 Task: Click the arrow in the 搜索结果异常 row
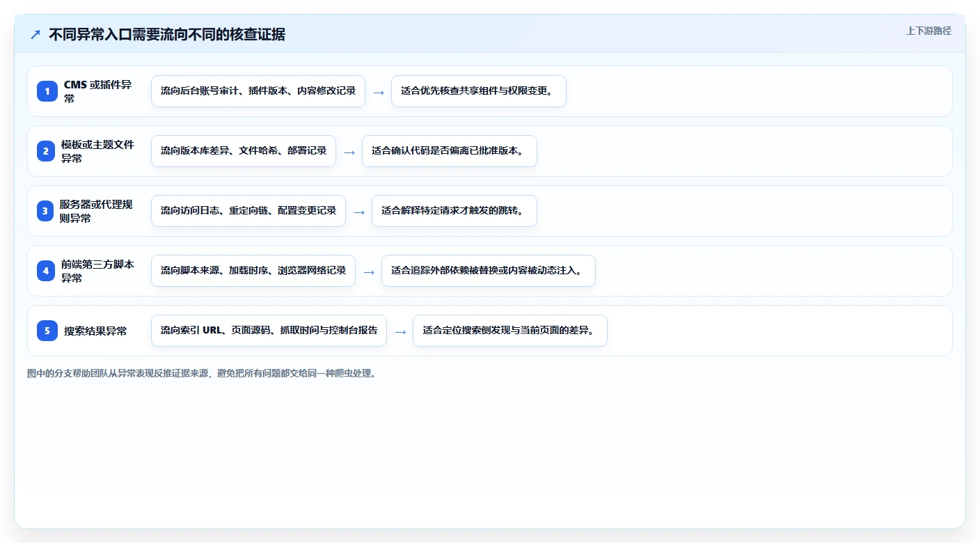coord(400,331)
